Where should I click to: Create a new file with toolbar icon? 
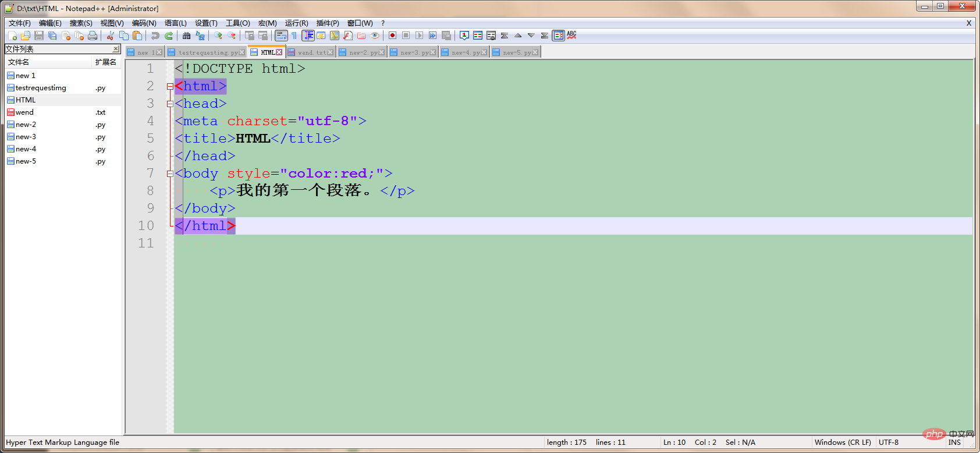click(x=13, y=36)
